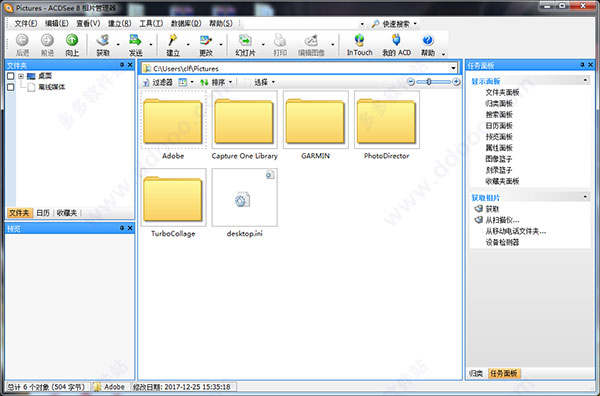Image resolution: width=600 pixels, height=396 pixels.
Task: Click the 后退 back arrow icon
Action: pos(22,40)
